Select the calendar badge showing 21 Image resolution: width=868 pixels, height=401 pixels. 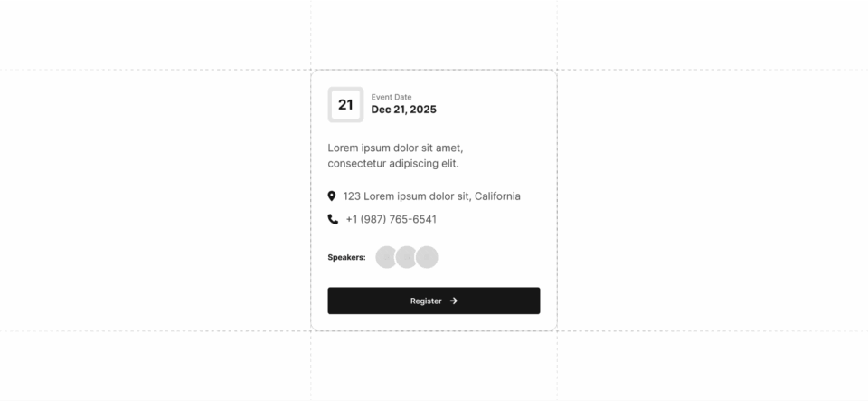(345, 105)
